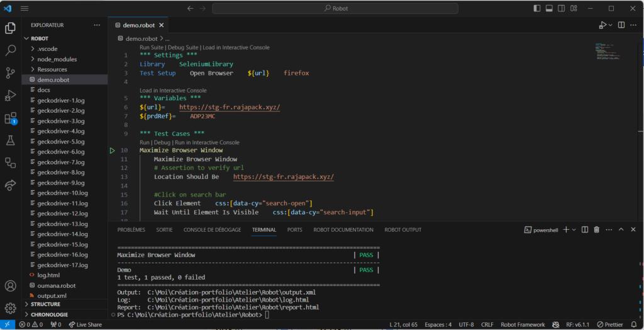Kill terminal with trash icon
Screen dimensions: 644x330
(597, 230)
